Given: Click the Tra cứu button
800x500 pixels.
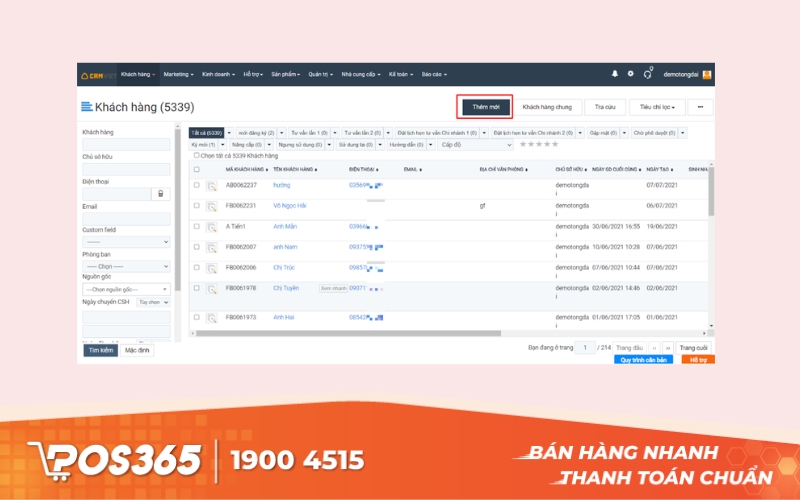Looking at the screenshot, I should 605,107.
